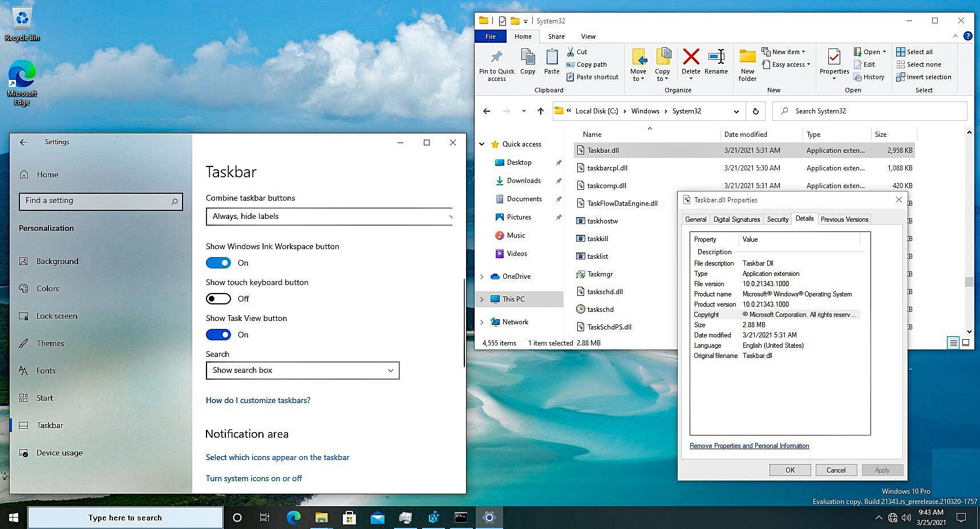Open the General tab in Properties
This screenshot has height=529, width=980.
(695, 219)
